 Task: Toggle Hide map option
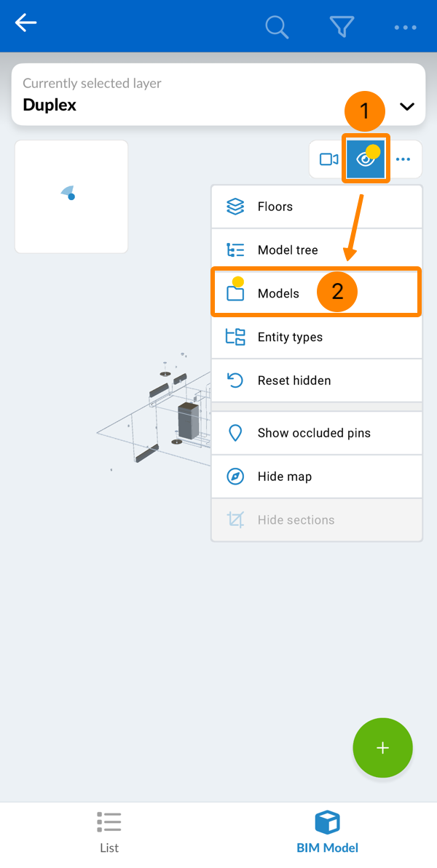coord(317,477)
